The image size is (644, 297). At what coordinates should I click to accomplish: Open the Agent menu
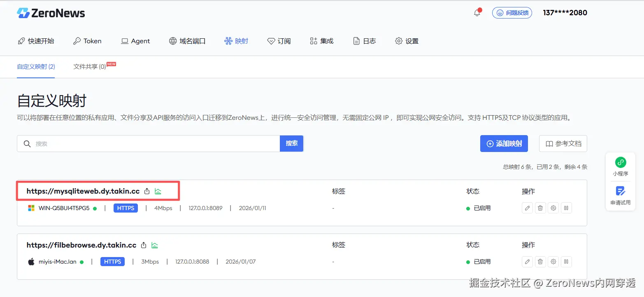tap(135, 41)
